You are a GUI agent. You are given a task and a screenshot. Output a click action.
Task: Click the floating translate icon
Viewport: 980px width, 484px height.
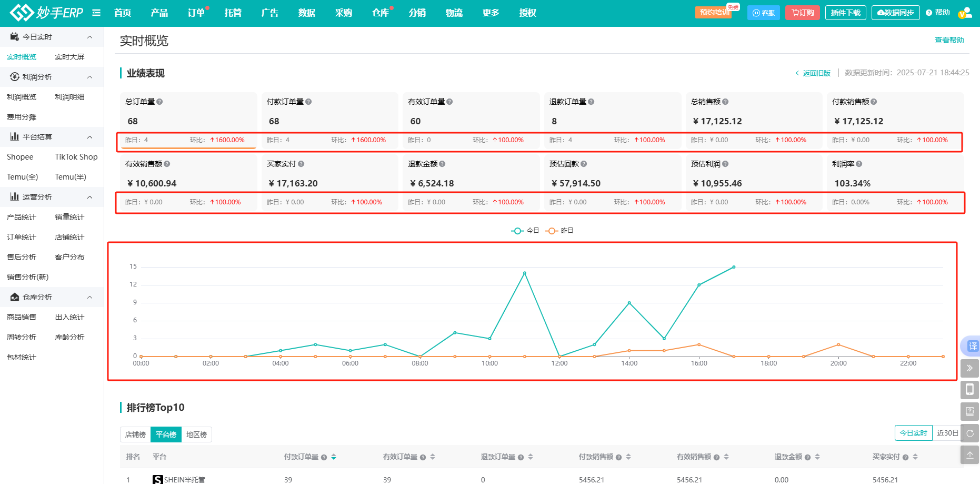pos(972,346)
